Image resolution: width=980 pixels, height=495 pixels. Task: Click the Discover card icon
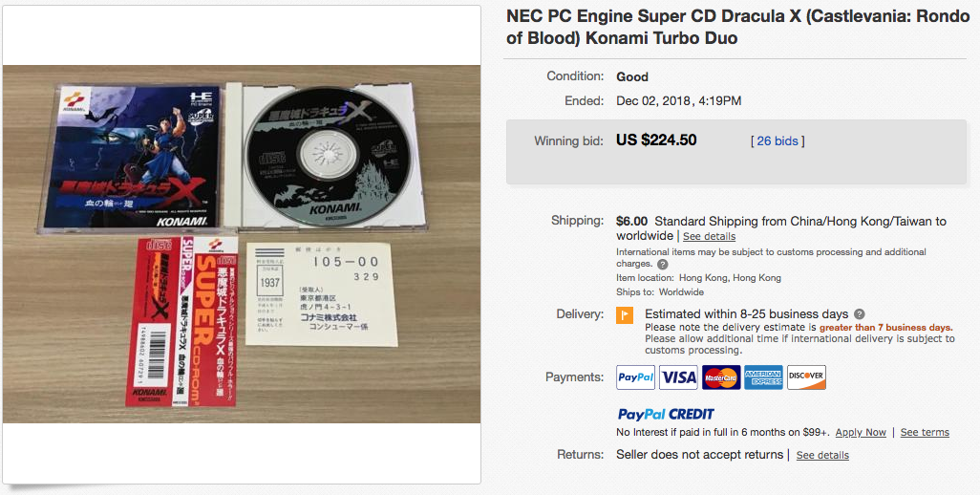click(x=806, y=377)
